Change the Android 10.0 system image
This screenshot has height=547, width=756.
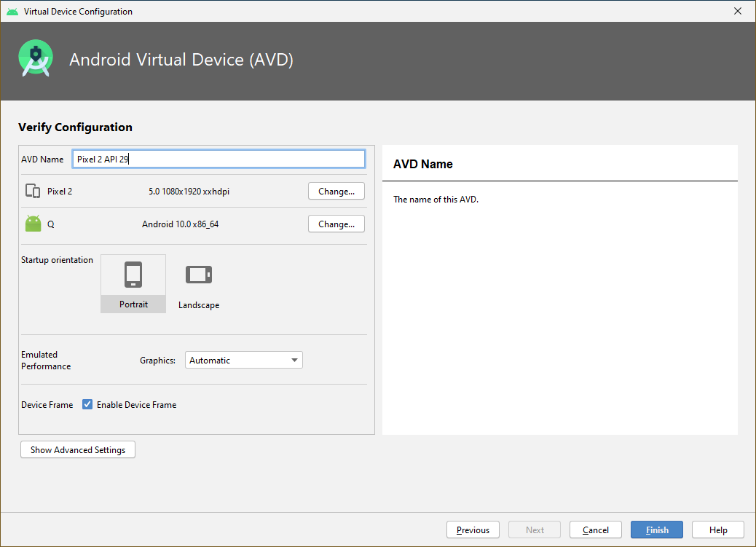click(336, 224)
